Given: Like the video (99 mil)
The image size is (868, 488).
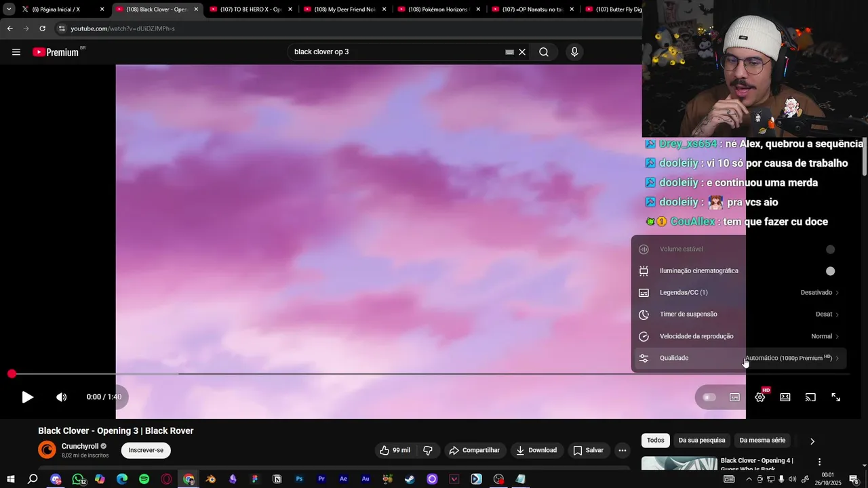Looking at the screenshot, I should click(x=395, y=450).
